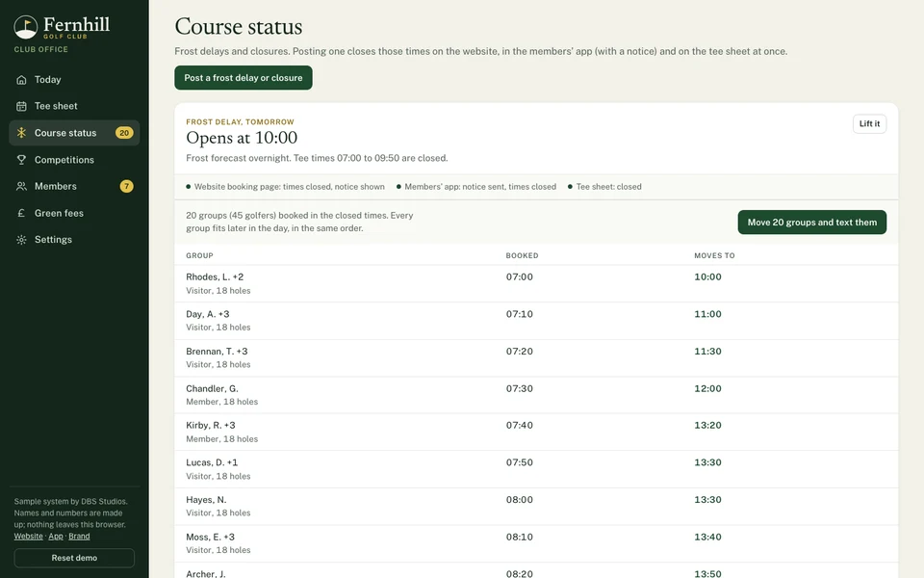
Task: Click the Members 7 badge
Action: [126, 186]
